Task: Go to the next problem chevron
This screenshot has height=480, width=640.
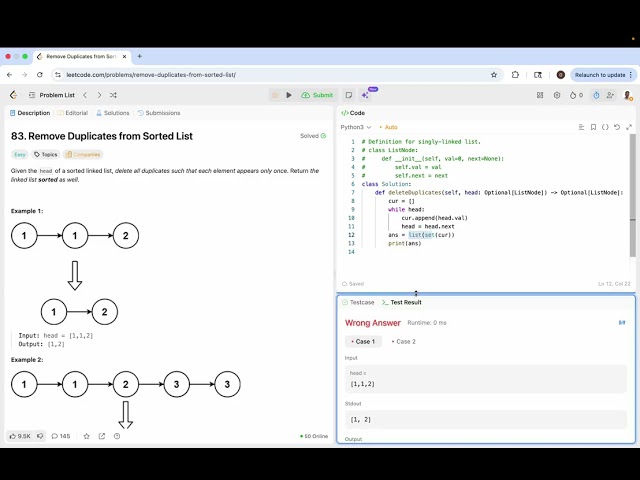Action: [99, 95]
